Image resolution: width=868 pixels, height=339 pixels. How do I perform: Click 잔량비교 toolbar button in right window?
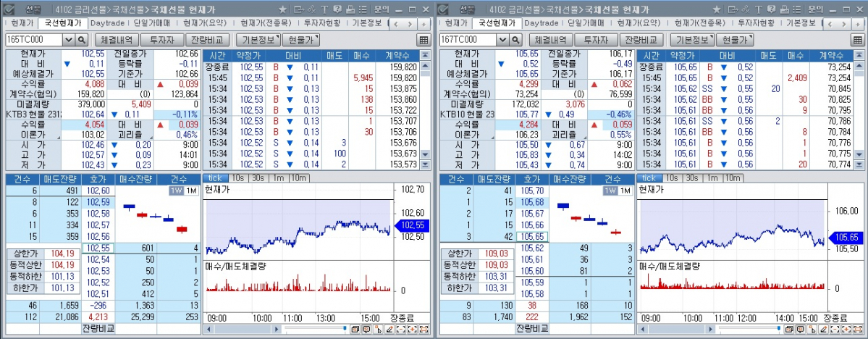point(641,40)
